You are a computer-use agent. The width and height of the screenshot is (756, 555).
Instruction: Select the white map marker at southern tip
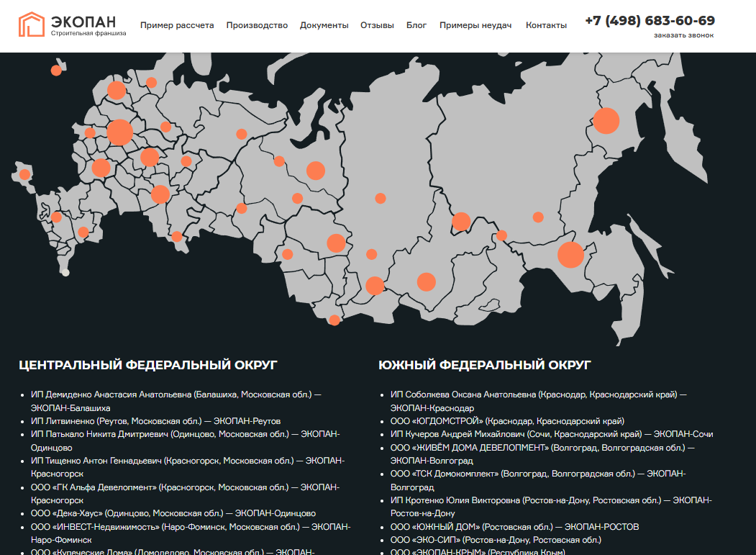coord(65,273)
